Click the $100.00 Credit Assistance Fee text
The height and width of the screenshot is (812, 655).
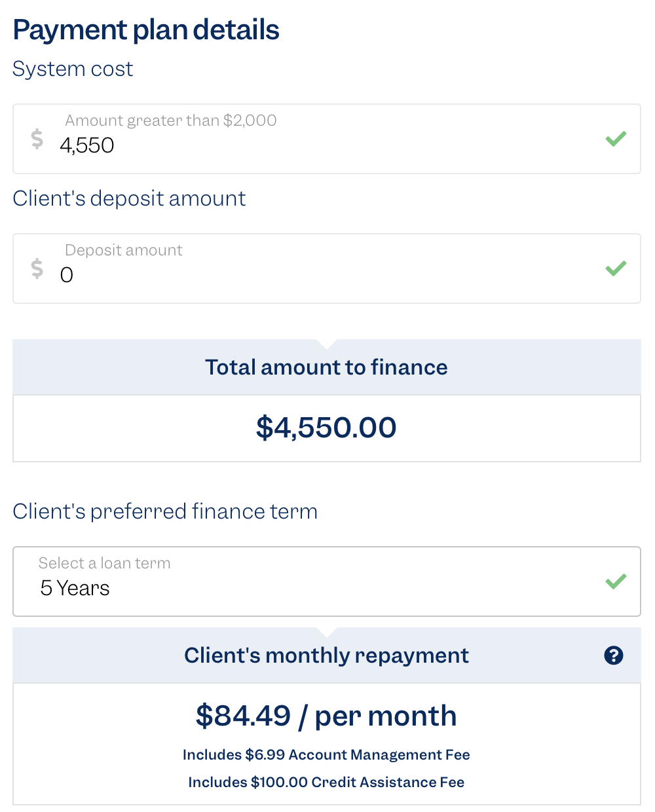[326, 783]
